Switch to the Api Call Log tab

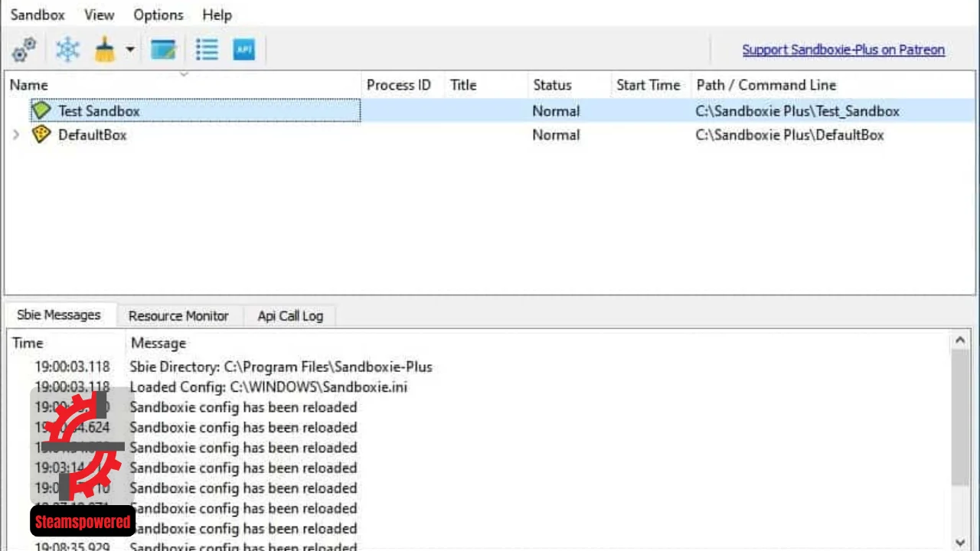click(290, 315)
